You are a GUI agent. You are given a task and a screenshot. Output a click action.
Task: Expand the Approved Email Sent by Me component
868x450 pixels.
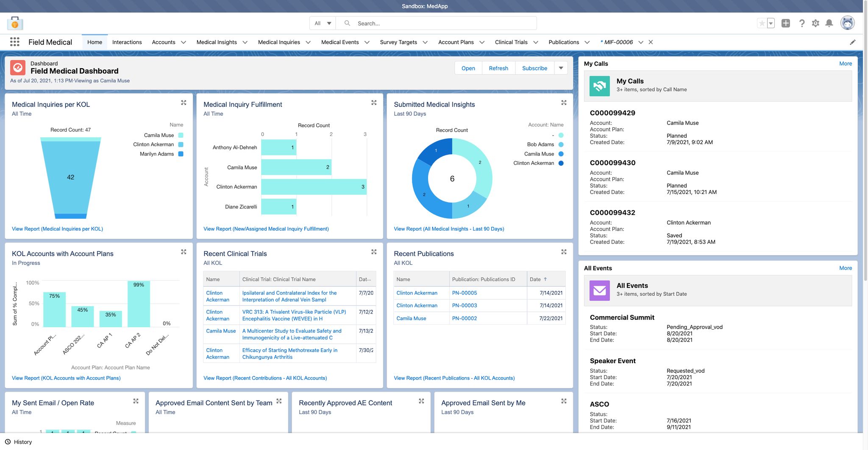click(x=564, y=401)
